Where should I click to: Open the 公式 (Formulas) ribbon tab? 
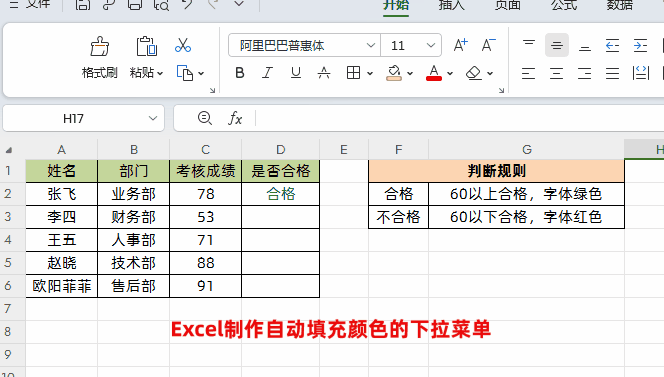(x=564, y=5)
